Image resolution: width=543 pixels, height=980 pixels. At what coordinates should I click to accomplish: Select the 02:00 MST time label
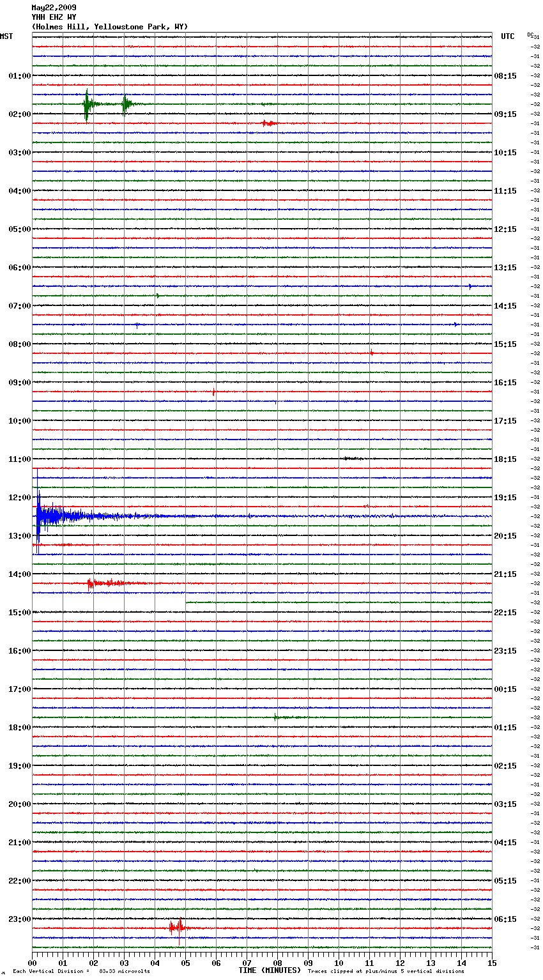(20, 114)
